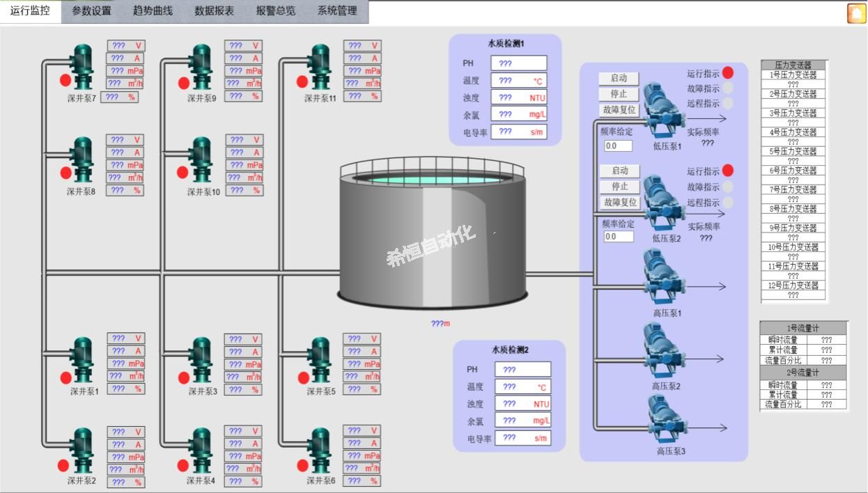Screen dimensions: 868x493
Task: Toggle the red status light of 深井泵8
Action: point(66,173)
